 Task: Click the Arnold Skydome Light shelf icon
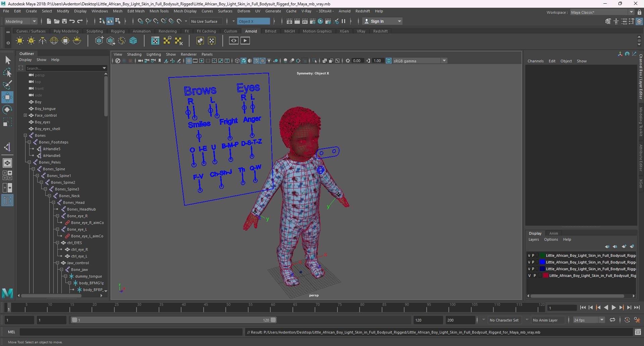click(x=54, y=41)
